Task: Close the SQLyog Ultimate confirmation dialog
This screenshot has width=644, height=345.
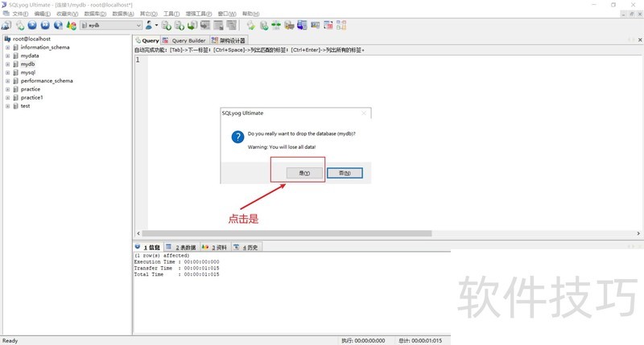Action: tap(364, 113)
